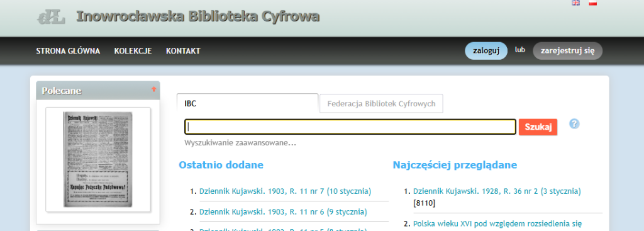The image size is (644, 231).
Task: Click the view count [8110]
Action: click(425, 203)
